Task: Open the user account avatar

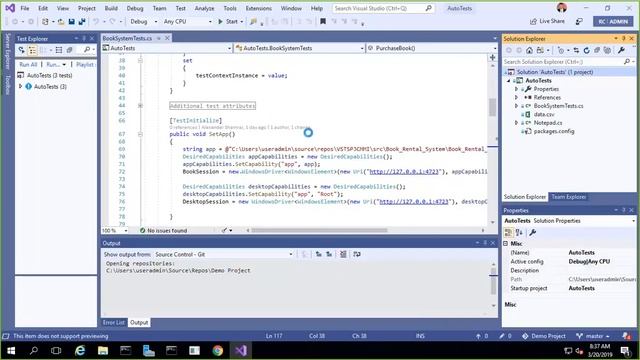Action: (562, 8)
